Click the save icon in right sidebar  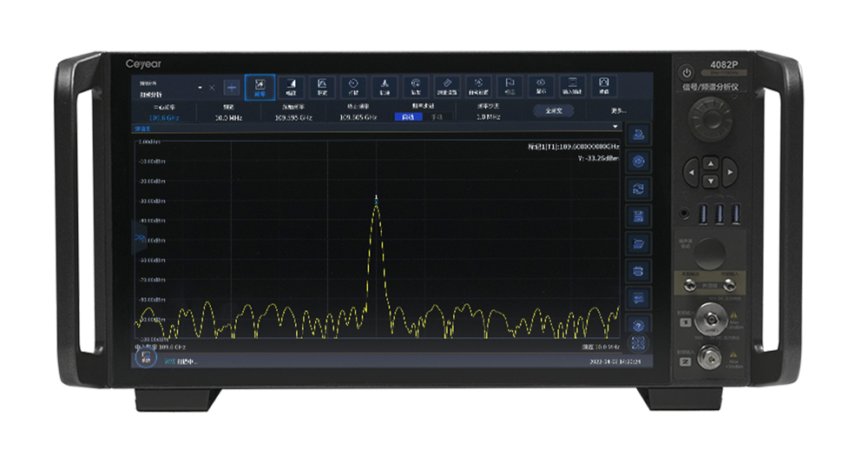[639, 215]
